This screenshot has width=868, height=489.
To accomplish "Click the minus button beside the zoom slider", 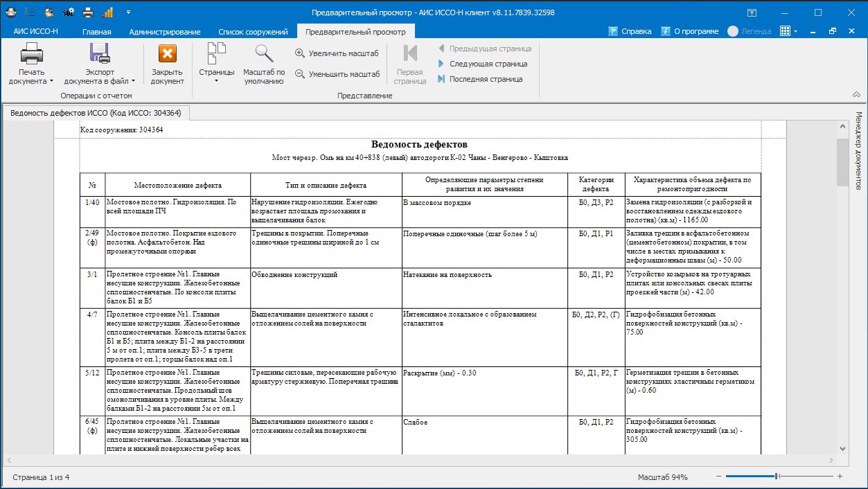I will coord(718,477).
